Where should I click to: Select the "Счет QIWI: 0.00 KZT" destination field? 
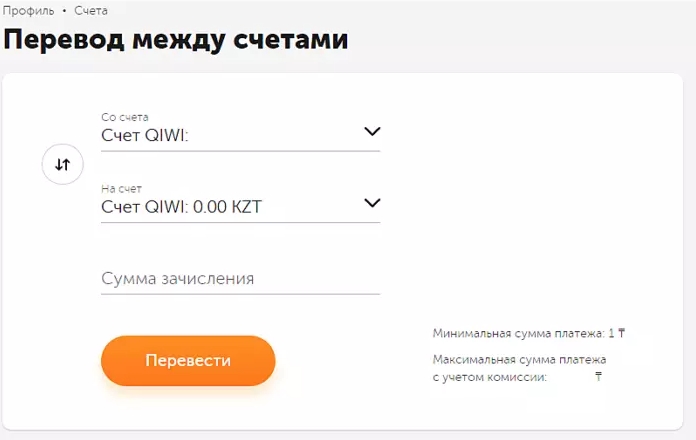coord(241,206)
